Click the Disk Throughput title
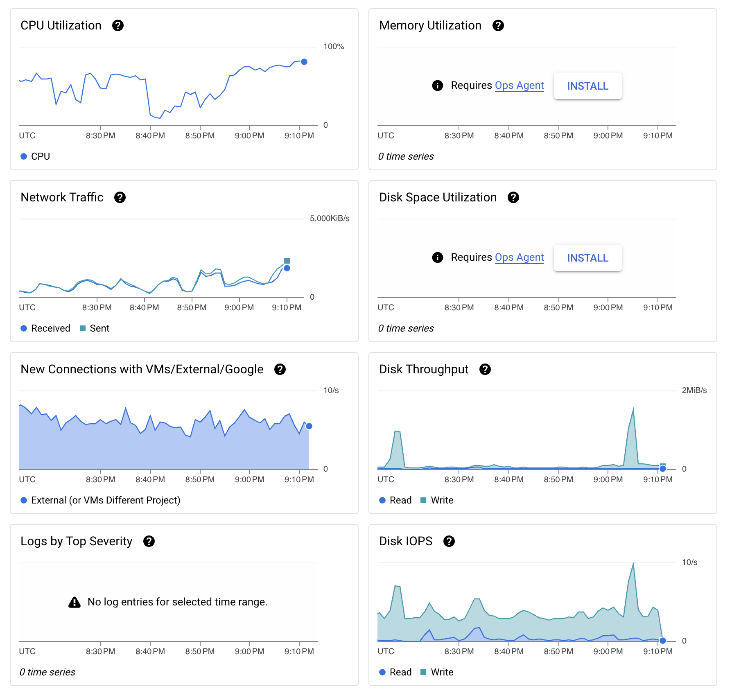The height and width of the screenshot is (700, 732). [x=424, y=369]
